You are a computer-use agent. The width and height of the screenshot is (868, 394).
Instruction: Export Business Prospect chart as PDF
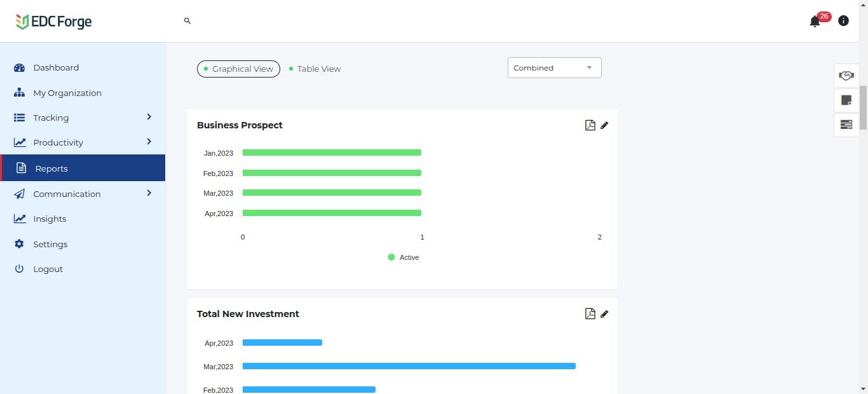[x=590, y=125]
